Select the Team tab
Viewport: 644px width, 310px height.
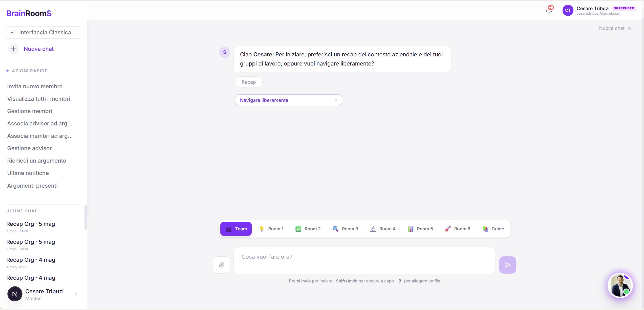tap(236, 229)
